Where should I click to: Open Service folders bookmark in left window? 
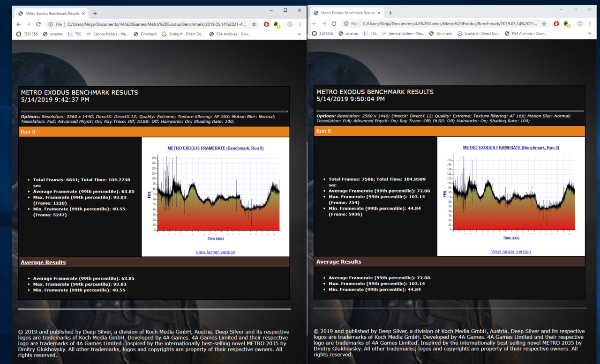107,34
